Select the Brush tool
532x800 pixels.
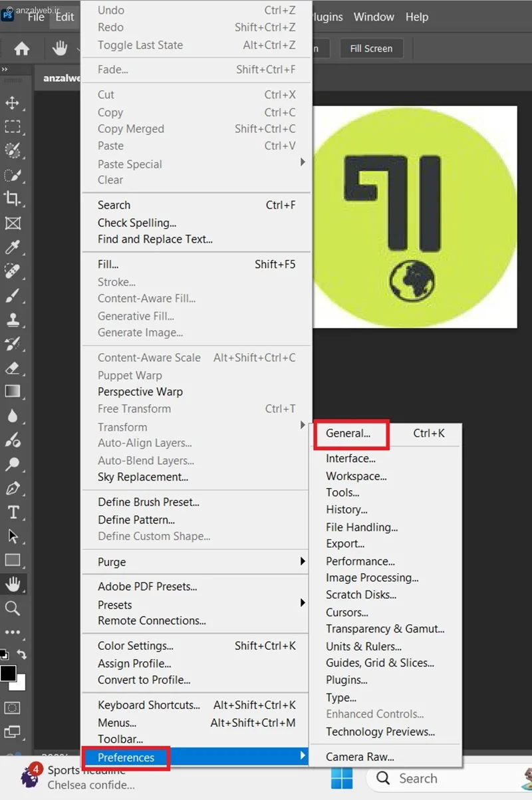point(13,296)
